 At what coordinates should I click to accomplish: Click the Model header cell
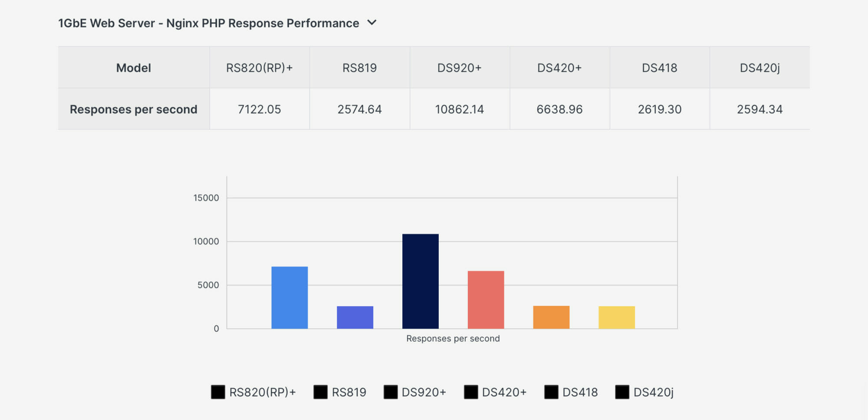tap(134, 68)
